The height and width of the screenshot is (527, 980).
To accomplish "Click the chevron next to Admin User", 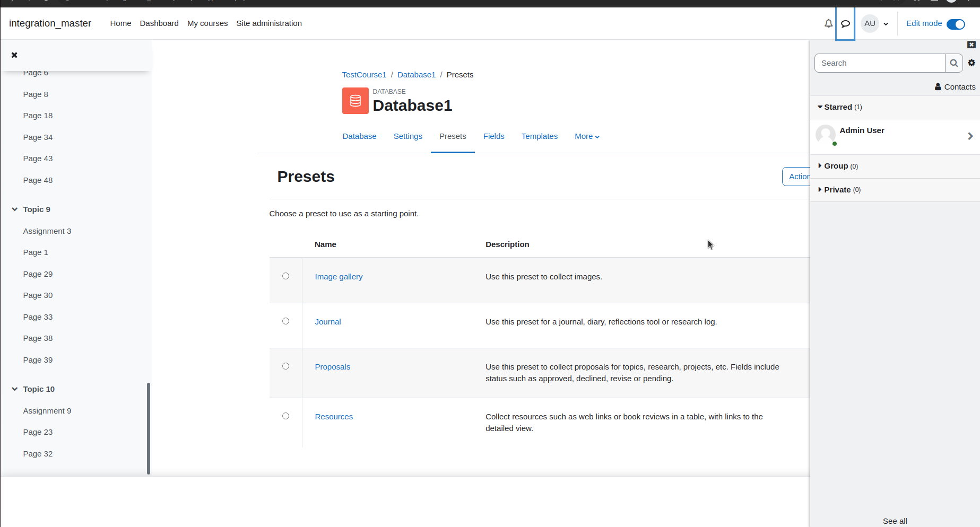I will [x=970, y=136].
